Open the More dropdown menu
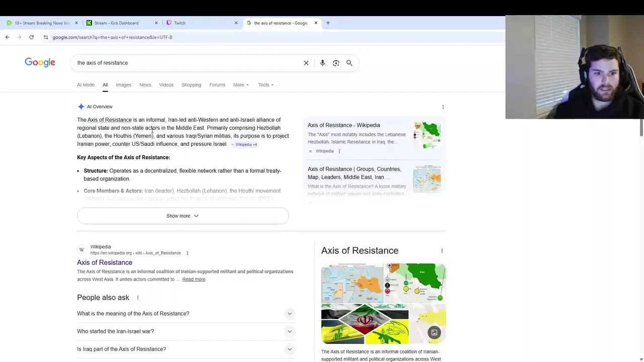Image resolution: width=644 pixels, height=362 pixels. (241, 84)
